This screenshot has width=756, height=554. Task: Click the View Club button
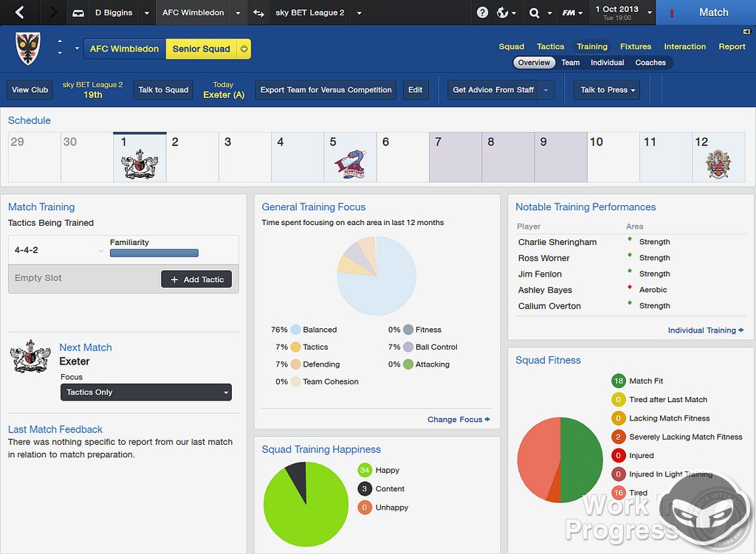[30, 90]
